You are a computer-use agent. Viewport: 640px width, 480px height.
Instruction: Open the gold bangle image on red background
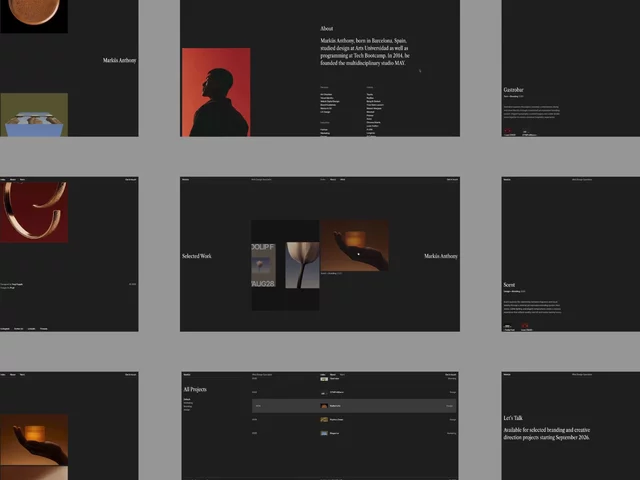click(x=34, y=212)
